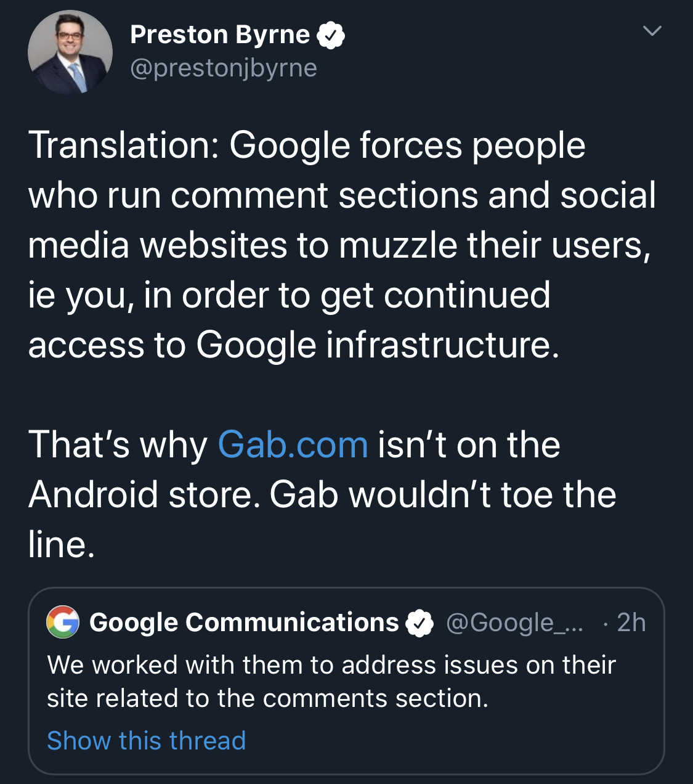The height and width of the screenshot is (784, 693).
Task: Click the 2h timestamp on quoted tweet
Action: pos(631,623)
